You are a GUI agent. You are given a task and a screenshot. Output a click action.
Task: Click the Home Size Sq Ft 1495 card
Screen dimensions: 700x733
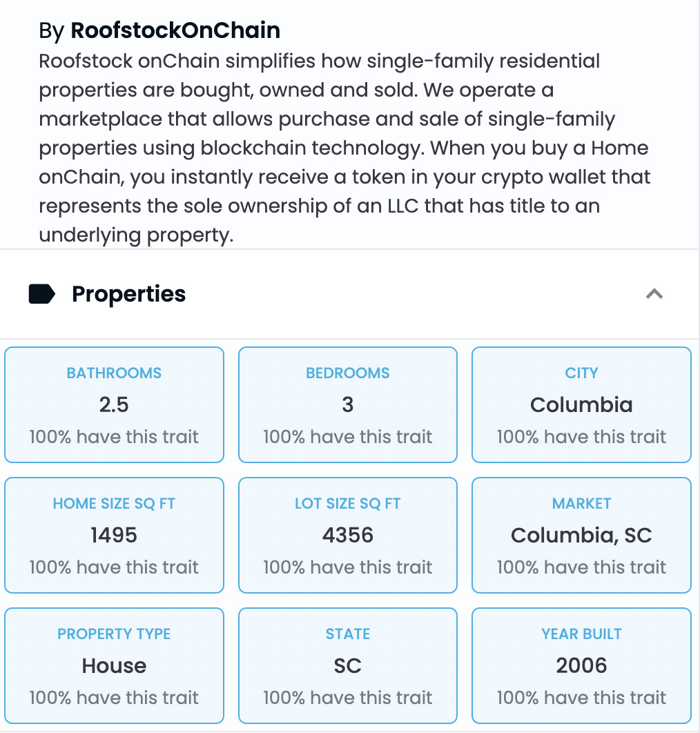(x=114, y=536)
